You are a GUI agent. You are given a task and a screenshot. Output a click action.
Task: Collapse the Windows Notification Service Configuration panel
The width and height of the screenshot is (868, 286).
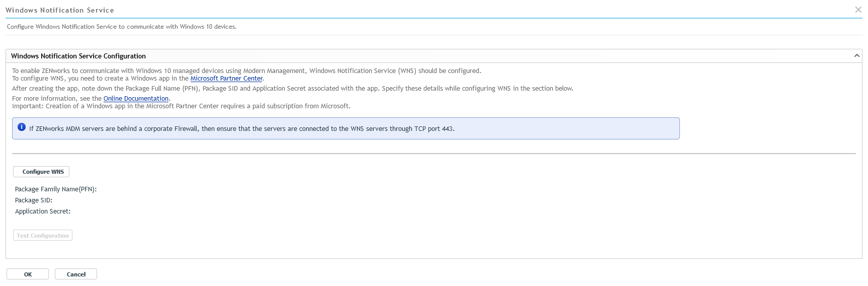pos(856,56)
